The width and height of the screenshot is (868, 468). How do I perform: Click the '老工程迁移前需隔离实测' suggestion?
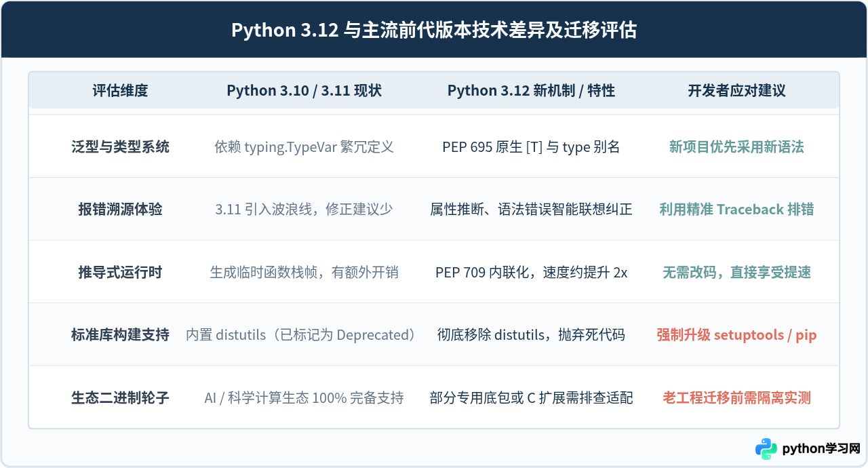coord(736,398)
